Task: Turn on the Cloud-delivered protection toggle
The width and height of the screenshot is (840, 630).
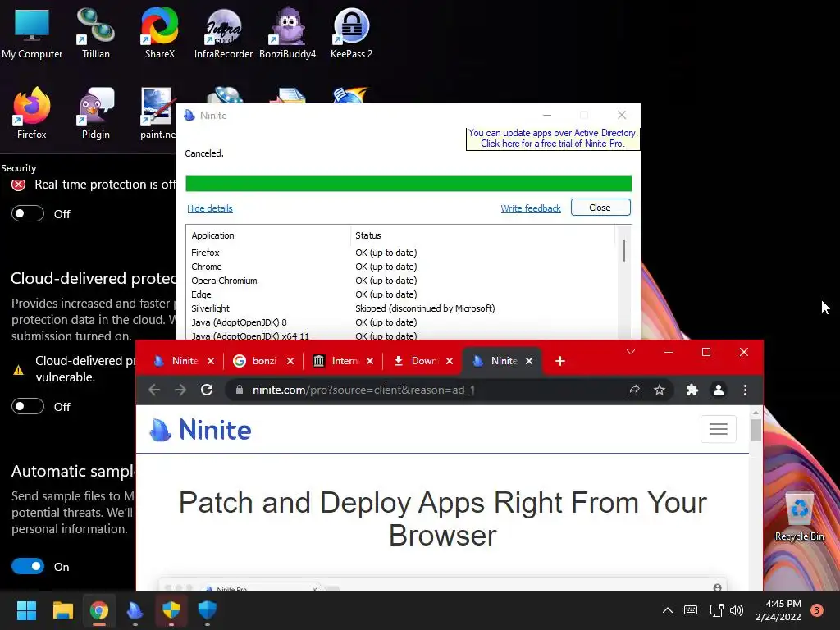Action: 28,407
